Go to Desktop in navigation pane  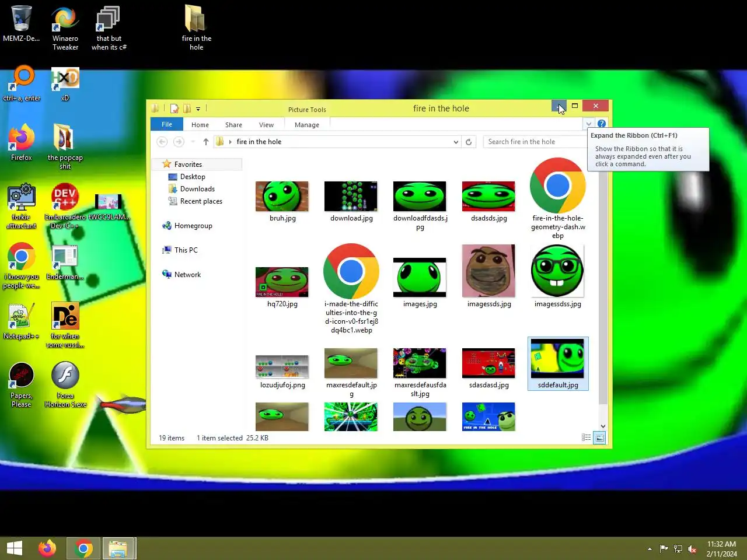pos(193,177)
